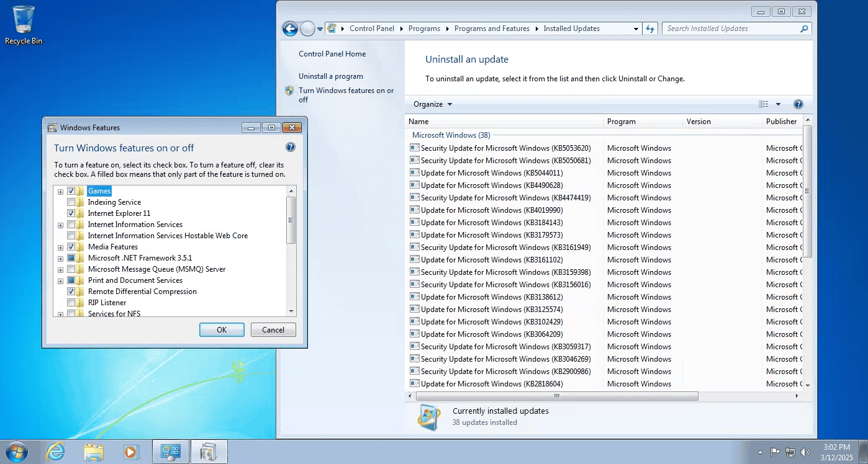Click Cancel in Windows Features dialog
868x464 pixels.
[273, 330]
